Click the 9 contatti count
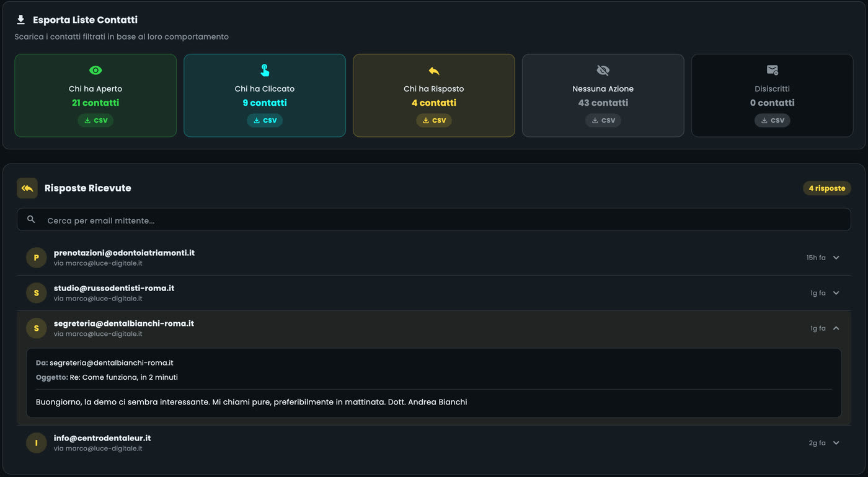The image size is (868, 477). 265,103
